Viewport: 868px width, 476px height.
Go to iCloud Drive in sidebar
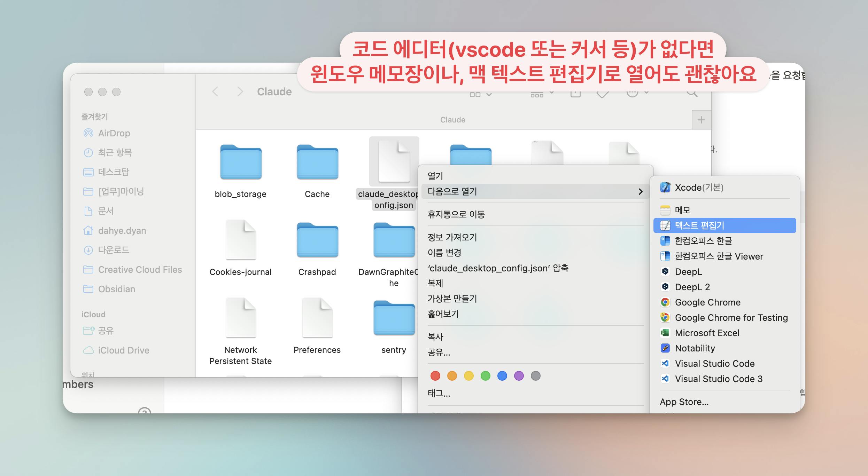tap(123, 350)
